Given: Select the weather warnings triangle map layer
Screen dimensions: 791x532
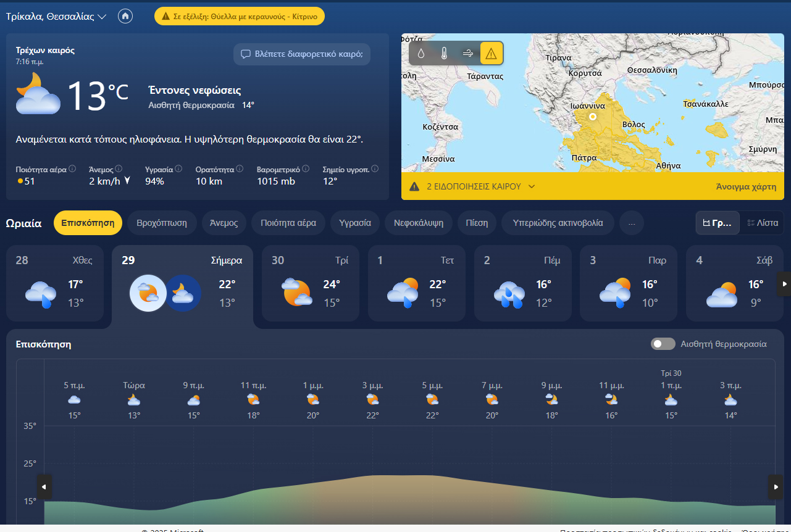Looking at the screenshot, I should pyautogui.click(x=491, y=54).
